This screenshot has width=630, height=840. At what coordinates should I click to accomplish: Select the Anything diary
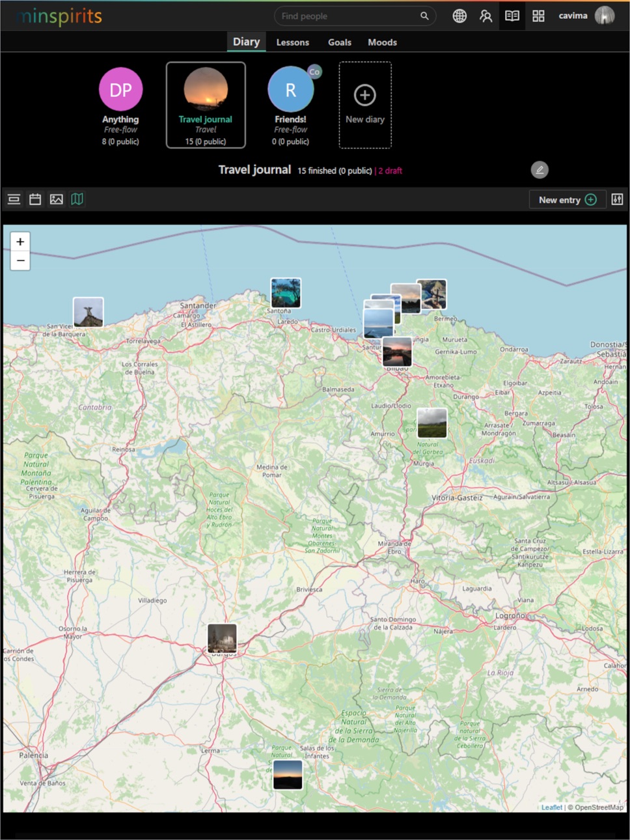point(120,105)
